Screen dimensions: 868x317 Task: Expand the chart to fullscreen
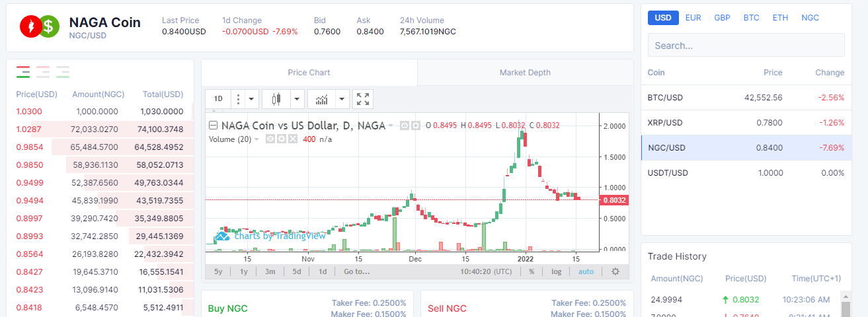pos(363,99)
